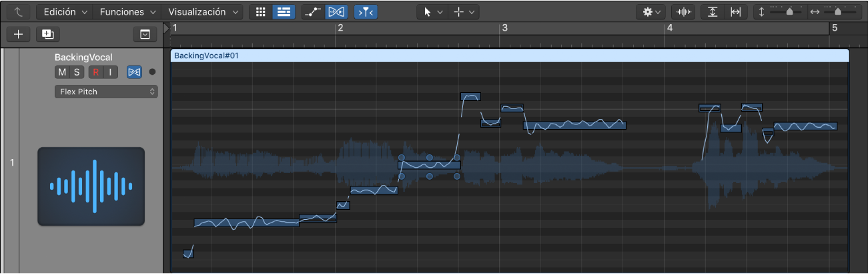Enable record on BackingVocal track
Image resolution: width=868 pixels, height=274 pixels.
click(96, 72)
